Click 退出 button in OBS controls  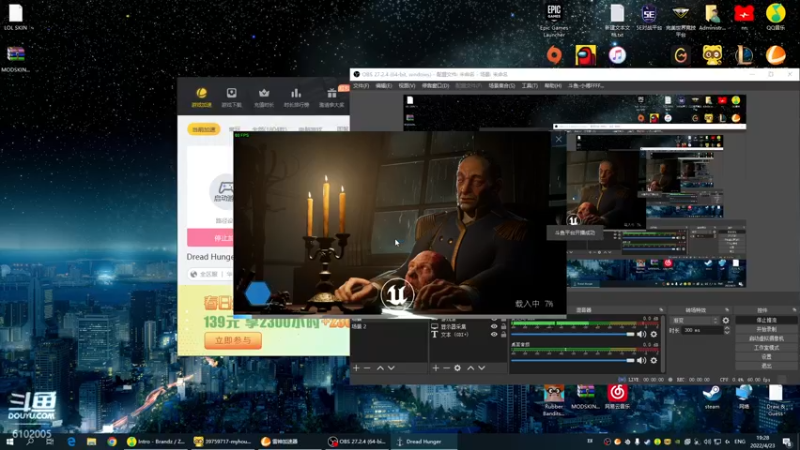(766, 366)
